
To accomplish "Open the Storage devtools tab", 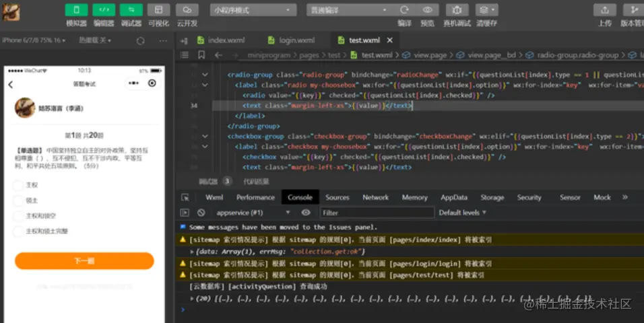I will click(492, 197).
